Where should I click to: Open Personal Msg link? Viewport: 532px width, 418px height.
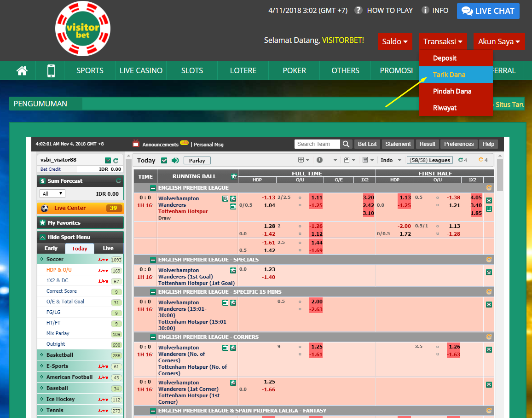click(208, 145)
